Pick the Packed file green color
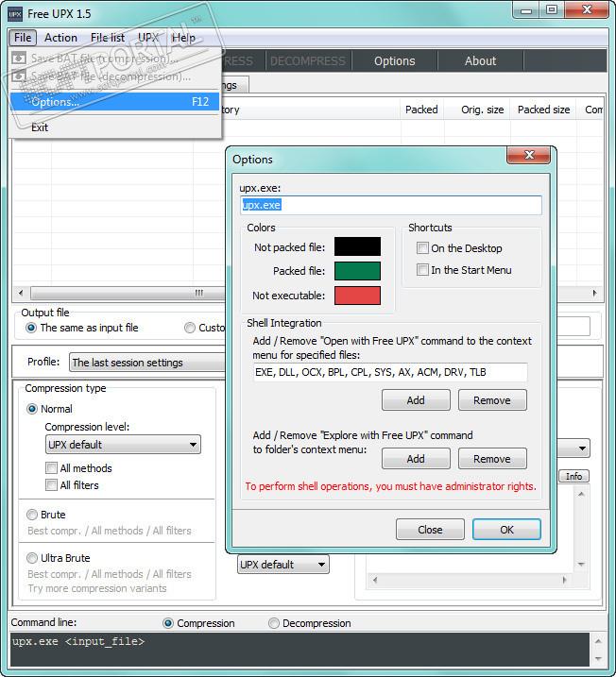616x677 pixels. (x=357, y=271)
